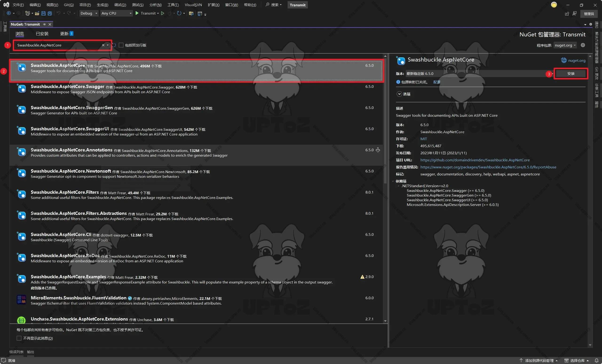Click the Visual Studio logo icon
Screen dimensions: 602x364
point(6,5)
